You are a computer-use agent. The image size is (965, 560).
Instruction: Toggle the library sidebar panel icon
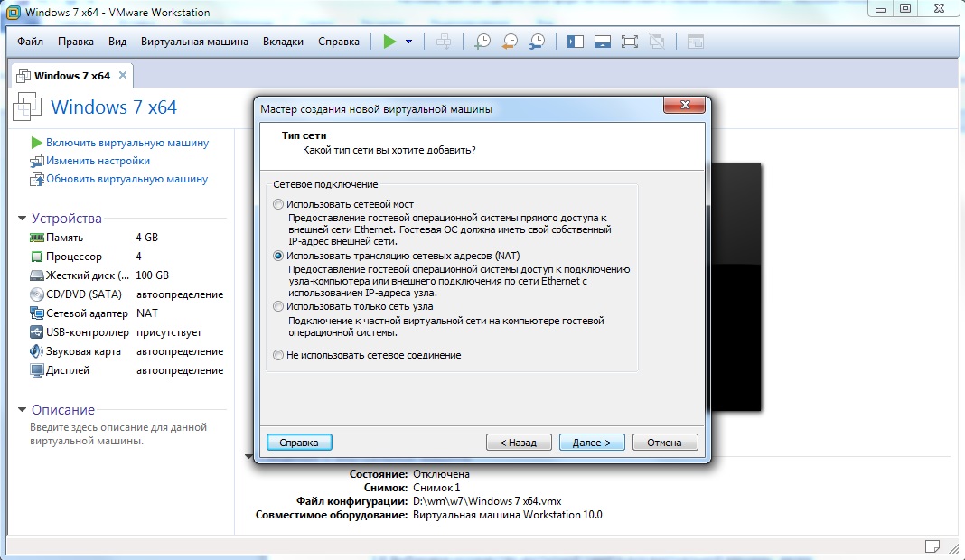click(576, 42)
